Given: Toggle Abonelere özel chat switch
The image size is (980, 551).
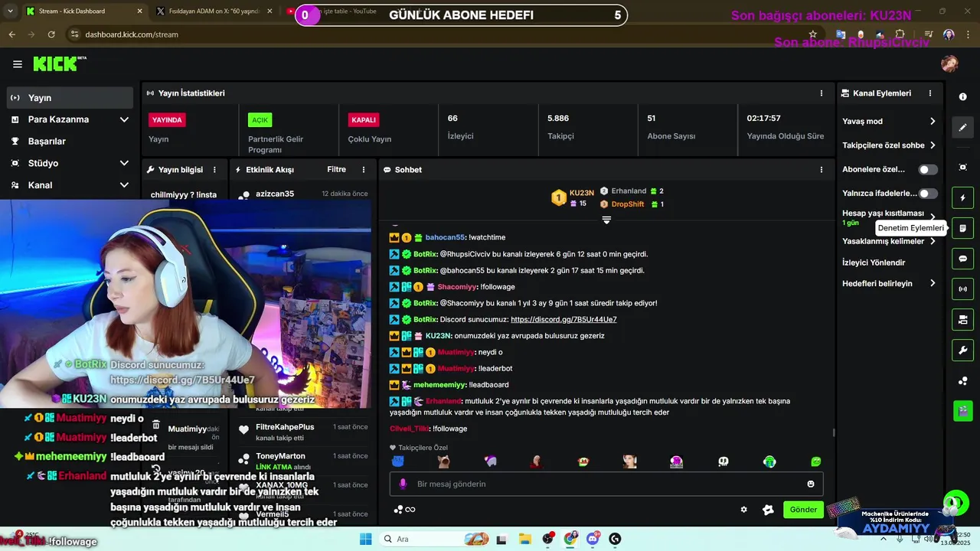Looking at the screenshot, I should click(x=928, y=170).
